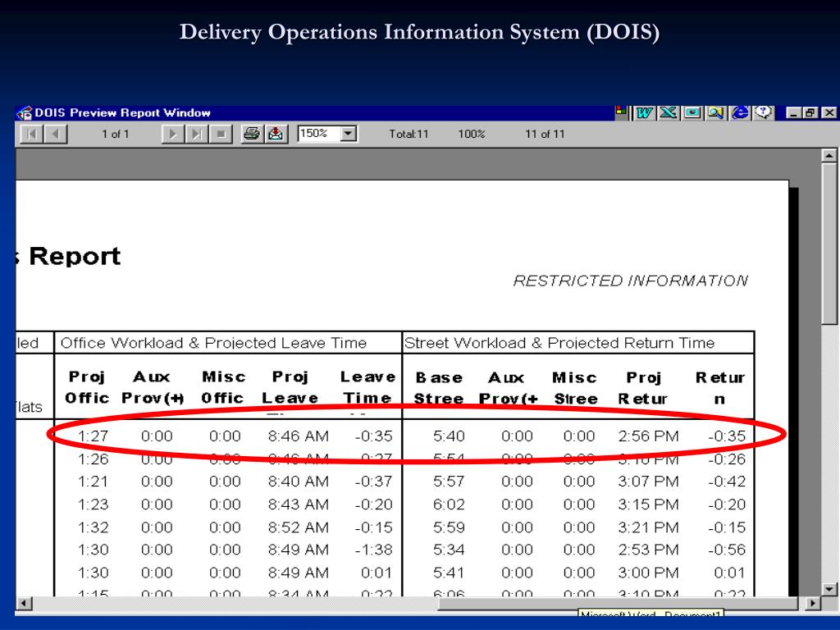840x630 pixels.
Task: Select the '8:46 AM' projected leave cell
Action: (x=299, y=436)
